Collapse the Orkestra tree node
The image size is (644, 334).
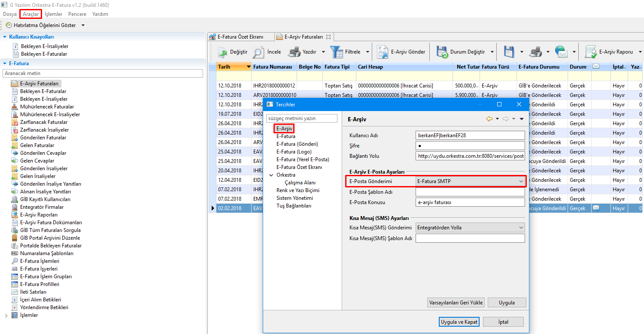(271, 175)
